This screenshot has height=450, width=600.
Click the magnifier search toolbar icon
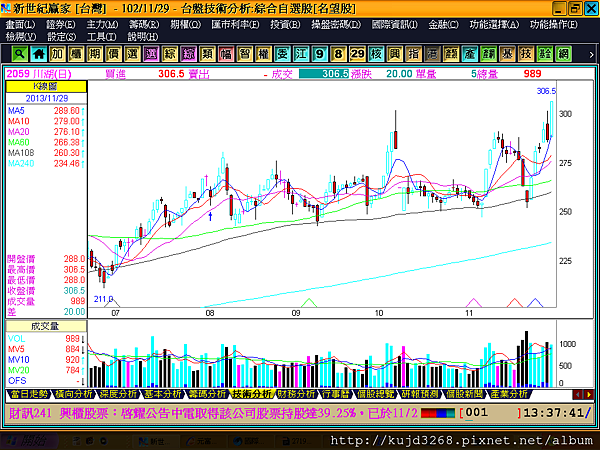(20, 54)
